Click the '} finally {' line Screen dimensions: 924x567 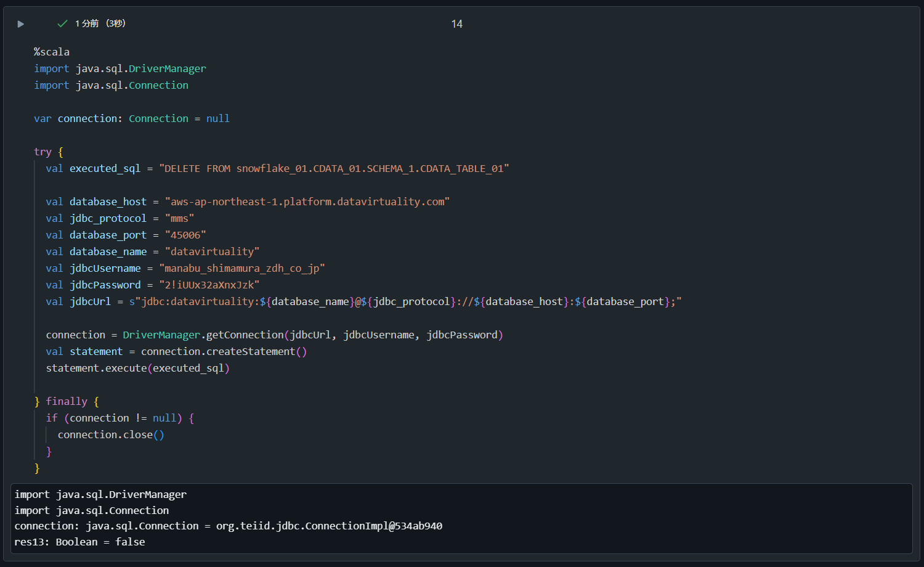pos(67,401)
